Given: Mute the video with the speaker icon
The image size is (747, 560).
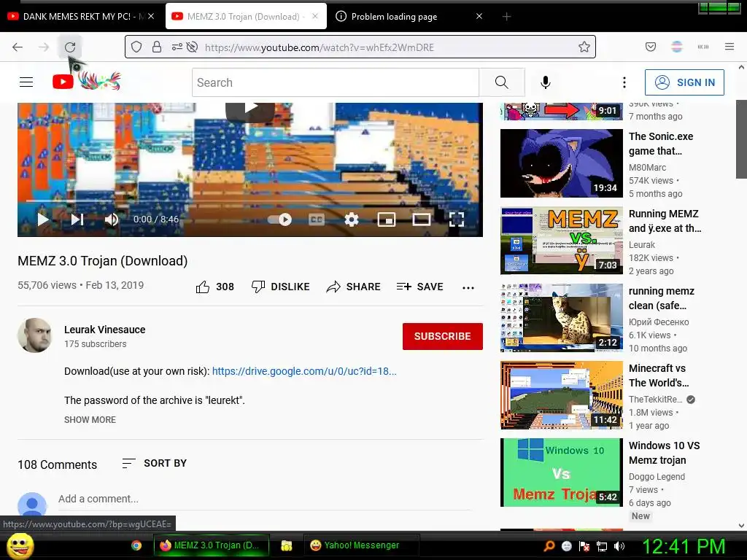Looking at the screenshot, I should [112, 219].
